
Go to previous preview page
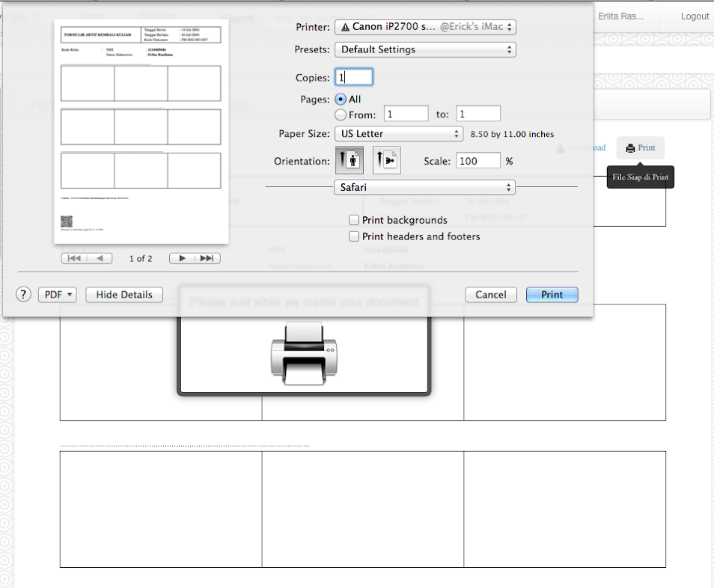pyautogui.click(x=100, y=259)
